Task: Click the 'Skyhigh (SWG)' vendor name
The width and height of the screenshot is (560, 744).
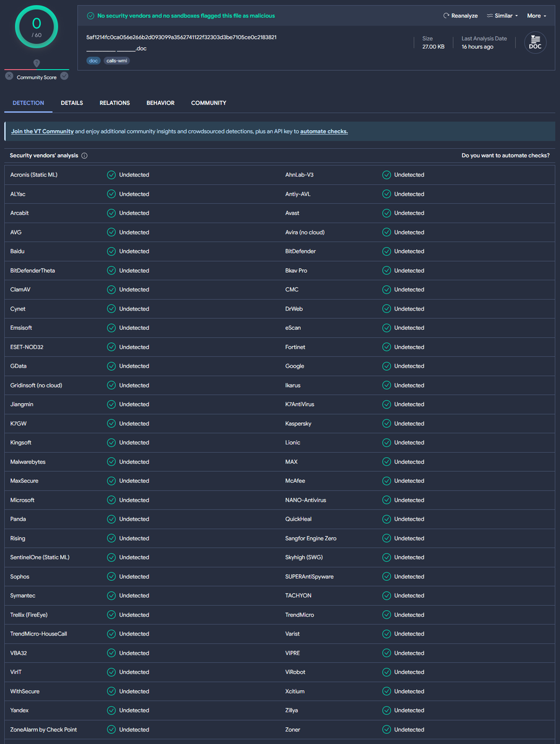Action: point(304,557)
